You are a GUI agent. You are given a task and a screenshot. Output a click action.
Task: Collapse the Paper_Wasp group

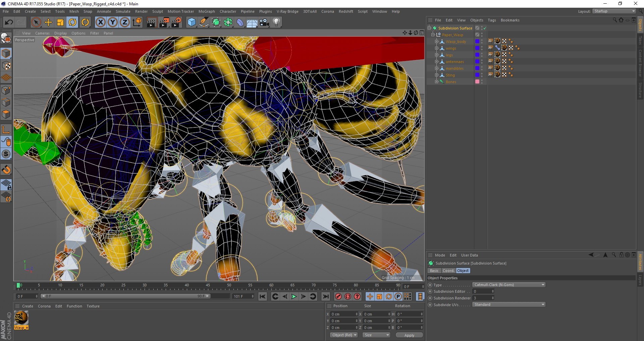[x=433, y=35]
